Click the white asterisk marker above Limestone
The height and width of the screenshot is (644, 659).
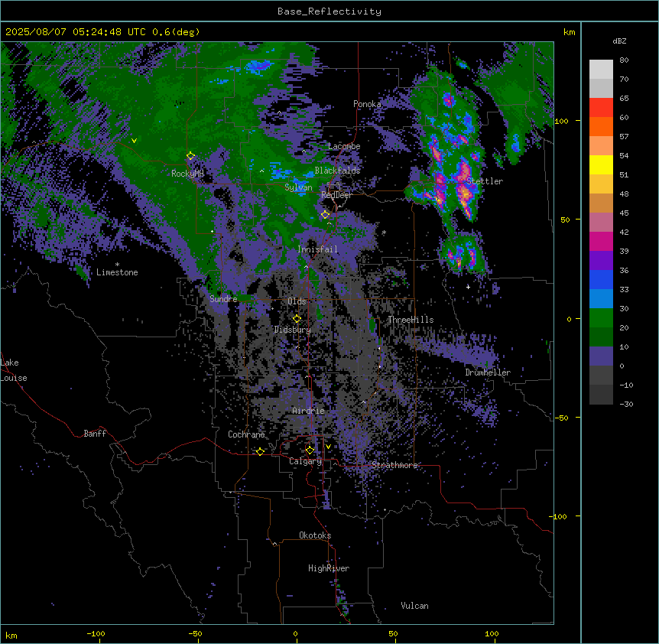[x=117, y=265]
